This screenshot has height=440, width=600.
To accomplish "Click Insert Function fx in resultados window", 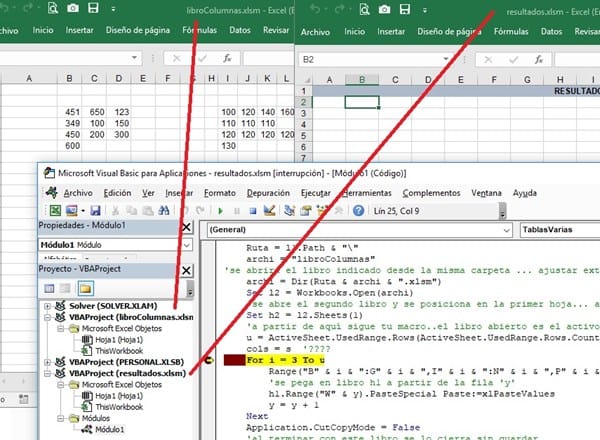I will click(x=539, y=60).
